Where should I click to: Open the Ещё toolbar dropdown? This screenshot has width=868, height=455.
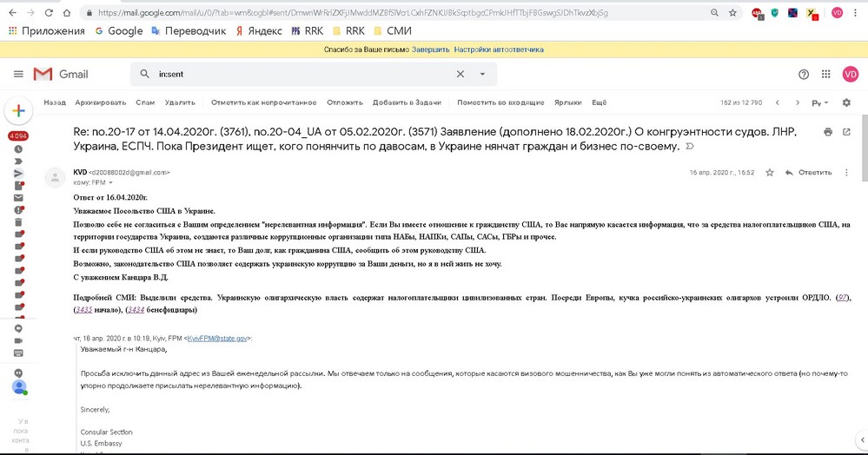tap(599, 102)
